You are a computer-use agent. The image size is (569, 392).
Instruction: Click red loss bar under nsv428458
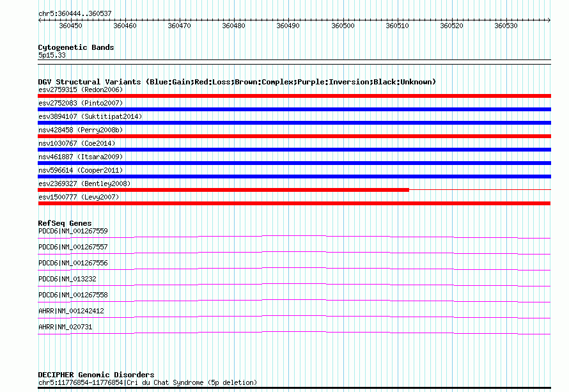294,136
